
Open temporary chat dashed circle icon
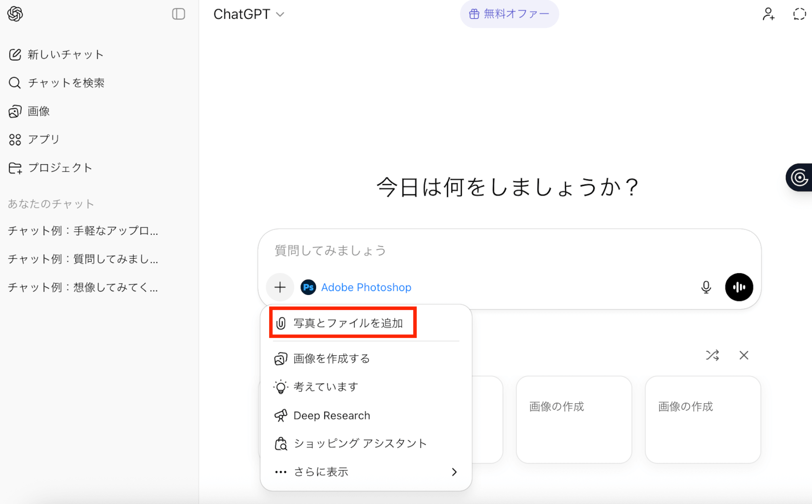799,14
